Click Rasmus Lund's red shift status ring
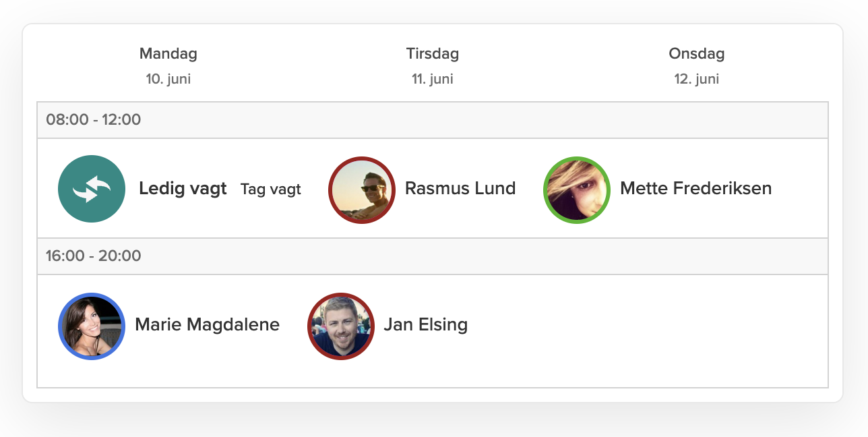Viewport: 868px width, 437px height. [361, 190]
